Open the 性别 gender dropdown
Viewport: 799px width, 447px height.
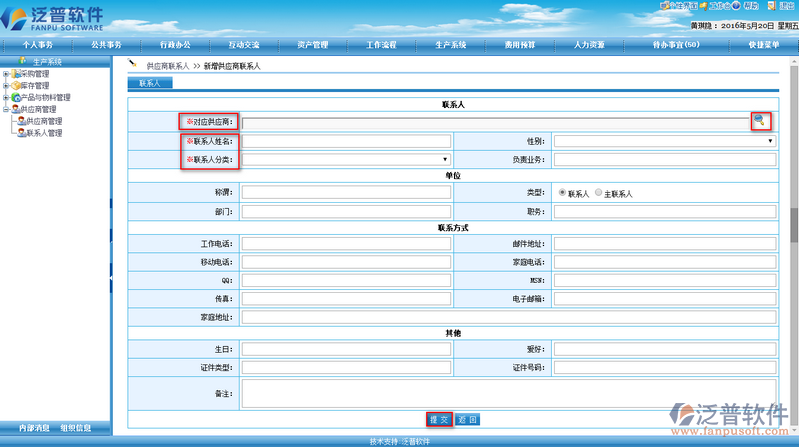pyautogui.click(x=664, y=141)
